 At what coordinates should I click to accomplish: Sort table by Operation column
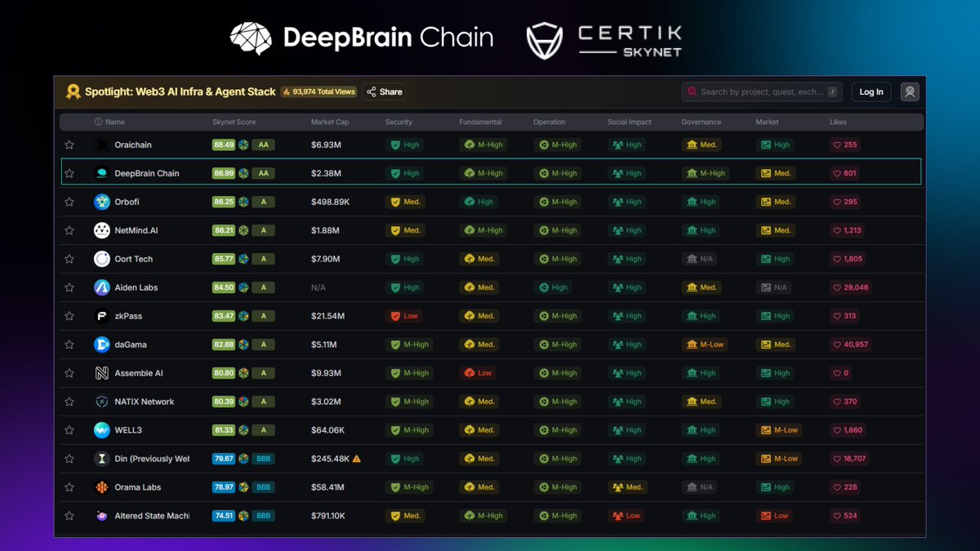point(550,122)
